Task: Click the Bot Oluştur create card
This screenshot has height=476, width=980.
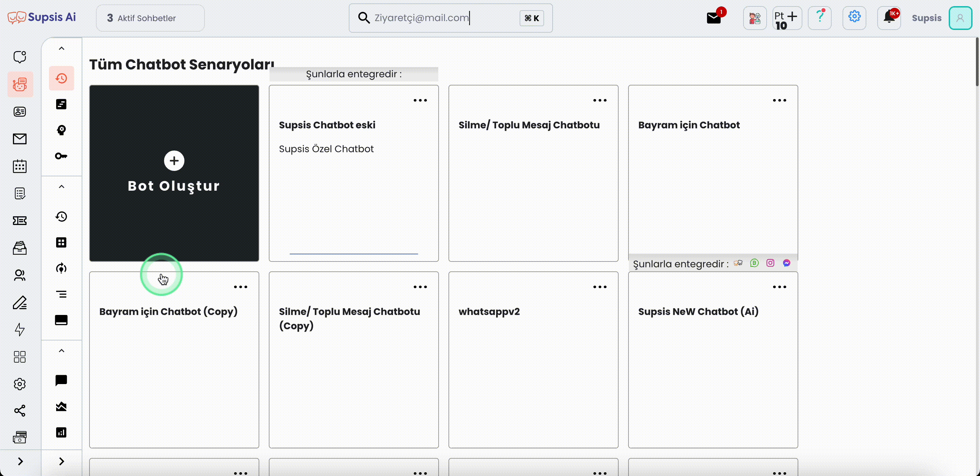Action: point(174,173)
